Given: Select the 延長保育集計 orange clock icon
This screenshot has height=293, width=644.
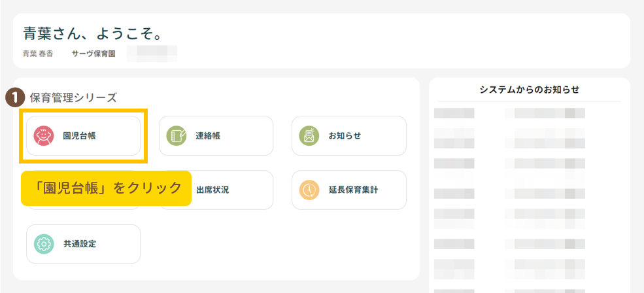Looking at the screenshot, I should 309,190.
